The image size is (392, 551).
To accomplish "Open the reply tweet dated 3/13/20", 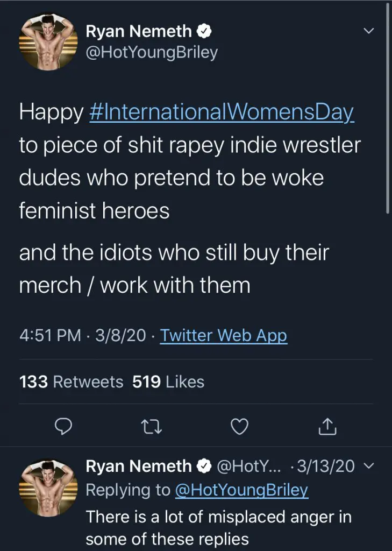I will 219,529.
